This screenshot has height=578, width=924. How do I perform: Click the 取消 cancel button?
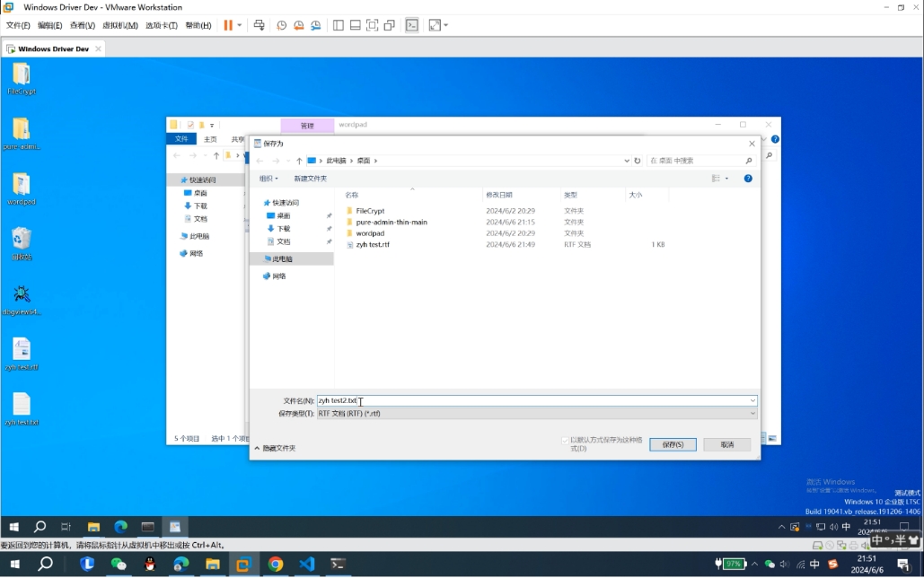pyautogui.click(x=726, y=444)
